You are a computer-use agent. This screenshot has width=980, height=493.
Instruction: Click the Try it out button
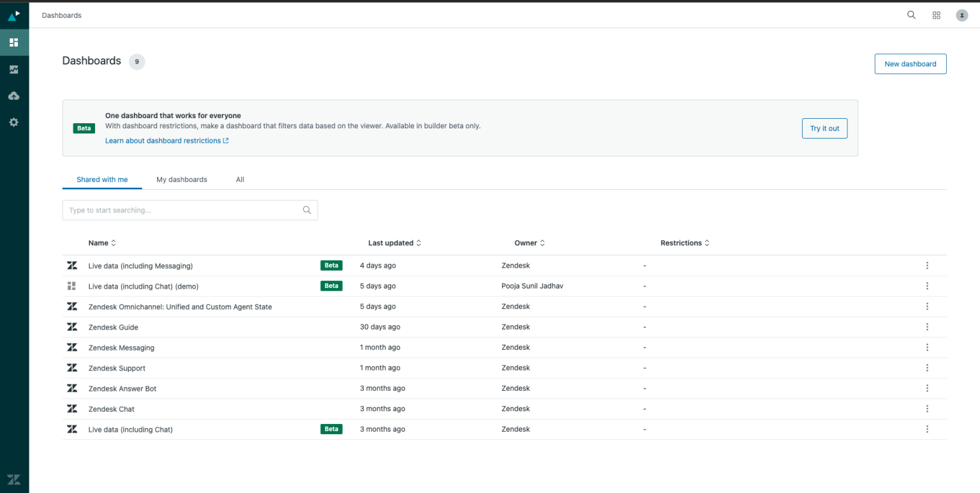(x=825, y=128)
